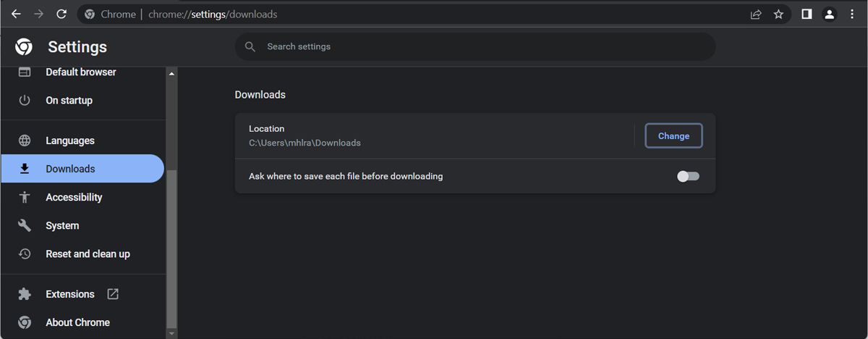Toggle the browser side panel icon
Screen dimensions: 868x339
click(807, 14)
